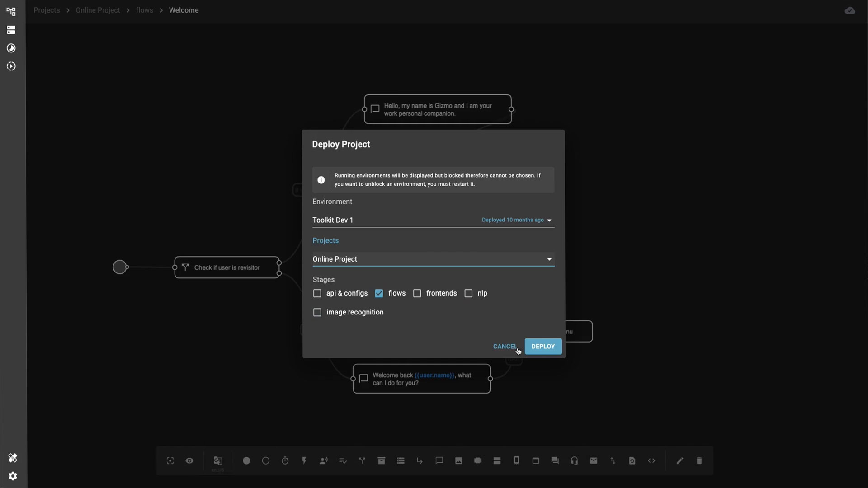Click the Deployed 10 months ago arrow
The height and width of the screenshot is (488, 868).
point(549,221)
